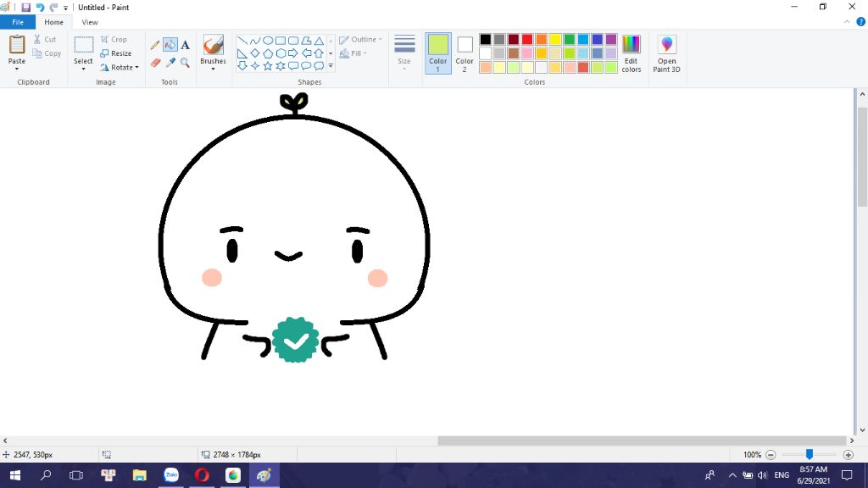Switch to the View tab
868x488 pixels.
(x=90, y=22)
